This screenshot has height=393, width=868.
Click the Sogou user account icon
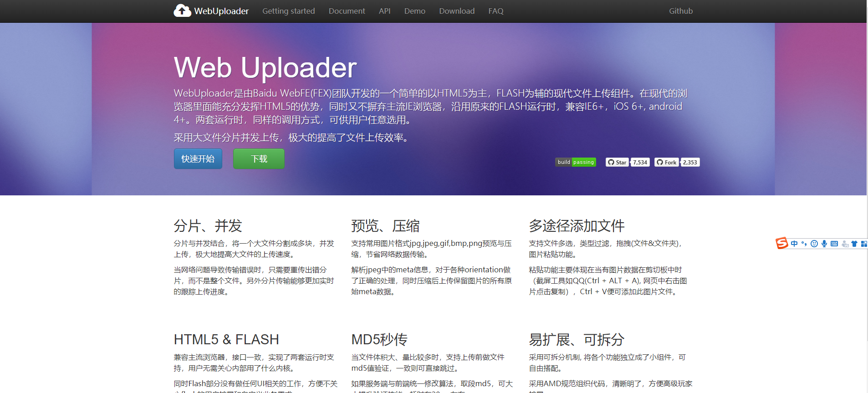(845, 244)
